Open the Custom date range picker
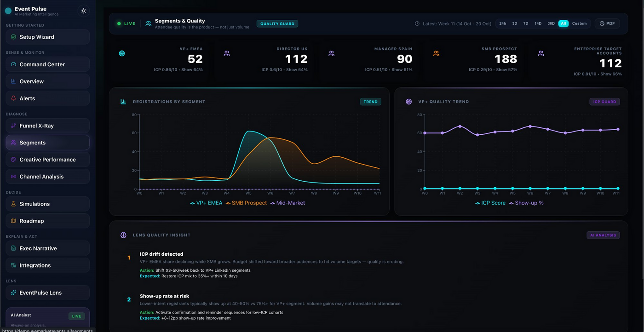 [x=579, y=24]
